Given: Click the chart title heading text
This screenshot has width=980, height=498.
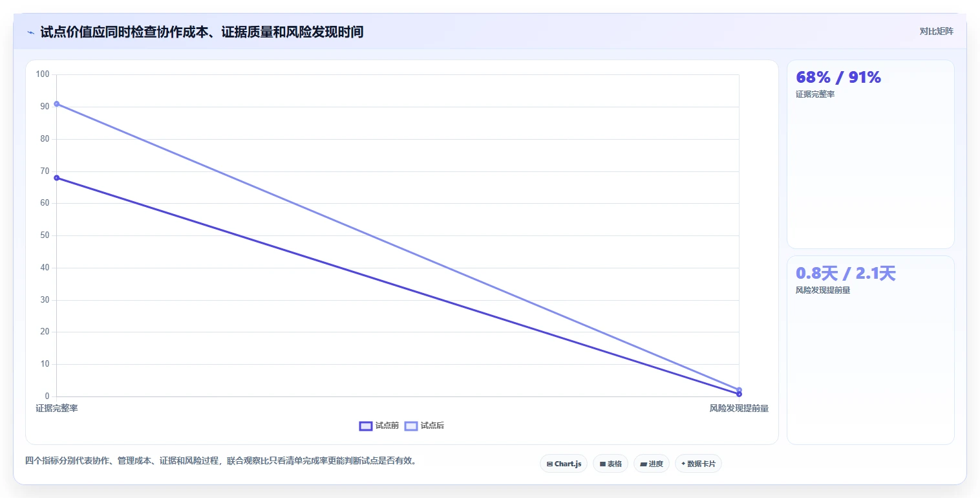Looking at the screenshot, I should [x=202, y=32].
